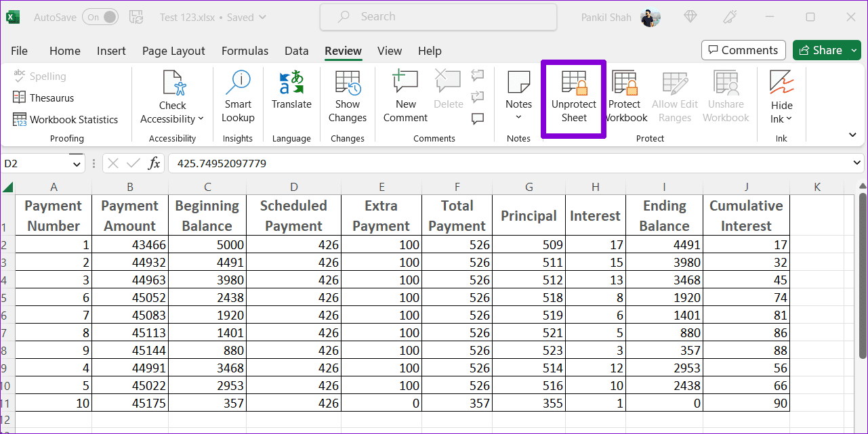The height and width of the screenshot is (434, 868).
Task: Click the pen coming-soon features icon
Action: click(x=730, y=17)
